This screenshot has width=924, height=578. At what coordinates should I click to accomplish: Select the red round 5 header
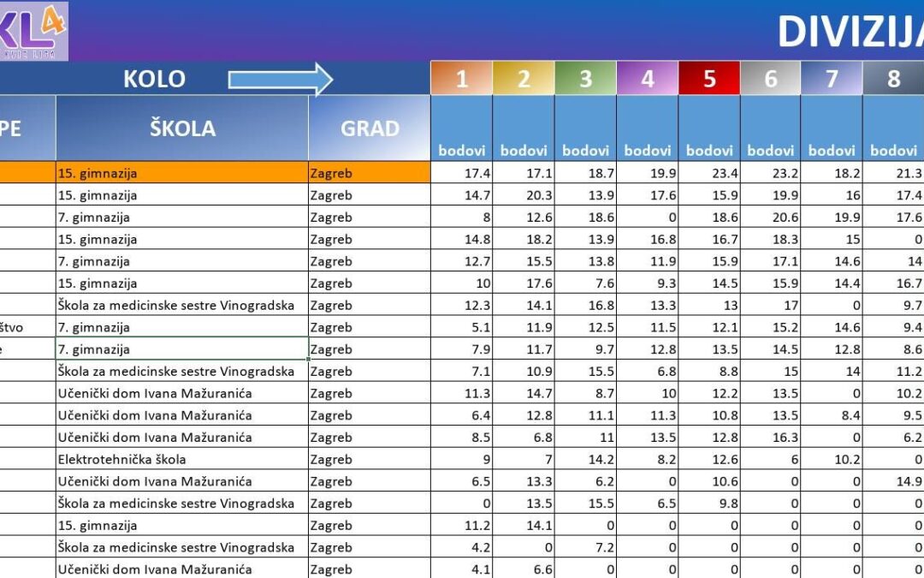click(708, 77)
